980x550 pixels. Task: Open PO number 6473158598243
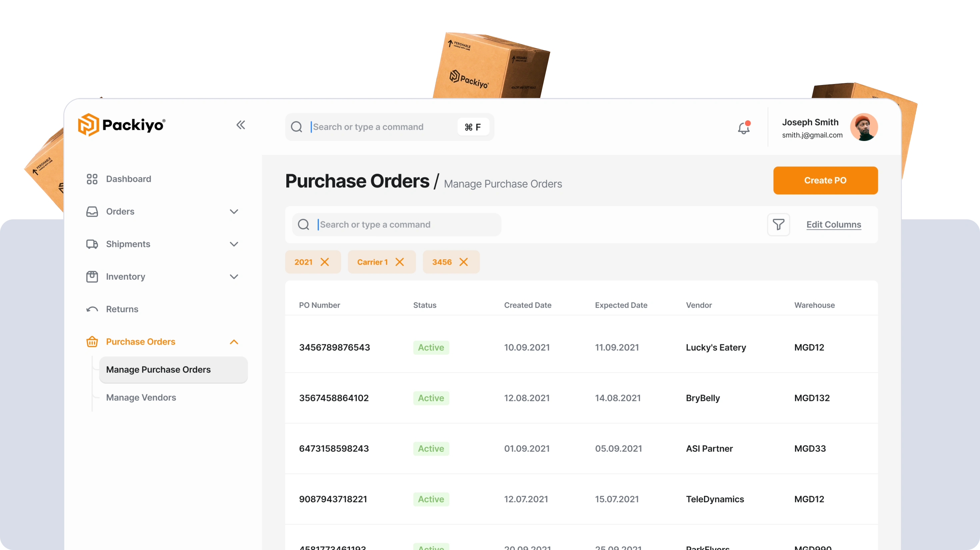[334, 448]
